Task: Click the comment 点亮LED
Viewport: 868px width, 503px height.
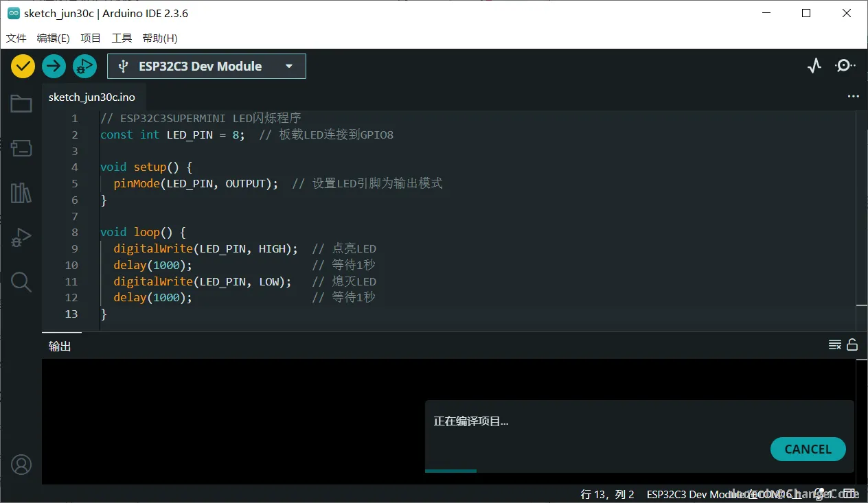Action: [344, 248]
